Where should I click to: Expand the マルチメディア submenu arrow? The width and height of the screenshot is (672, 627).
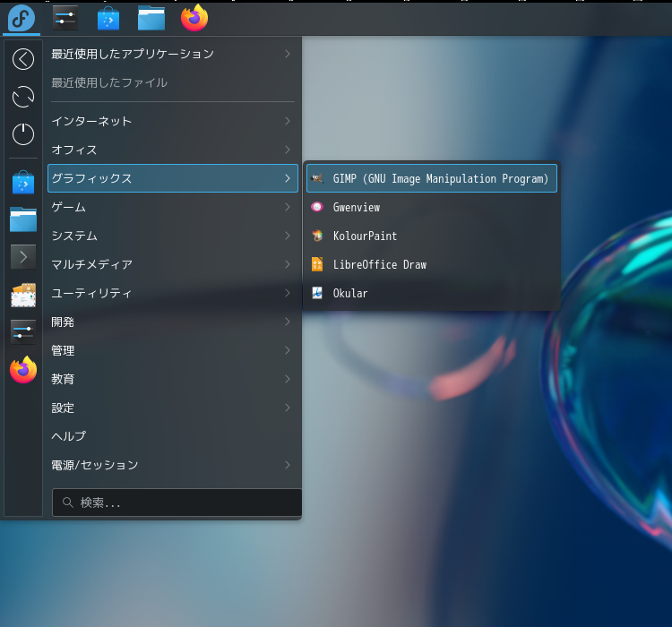tap(288, 264)
